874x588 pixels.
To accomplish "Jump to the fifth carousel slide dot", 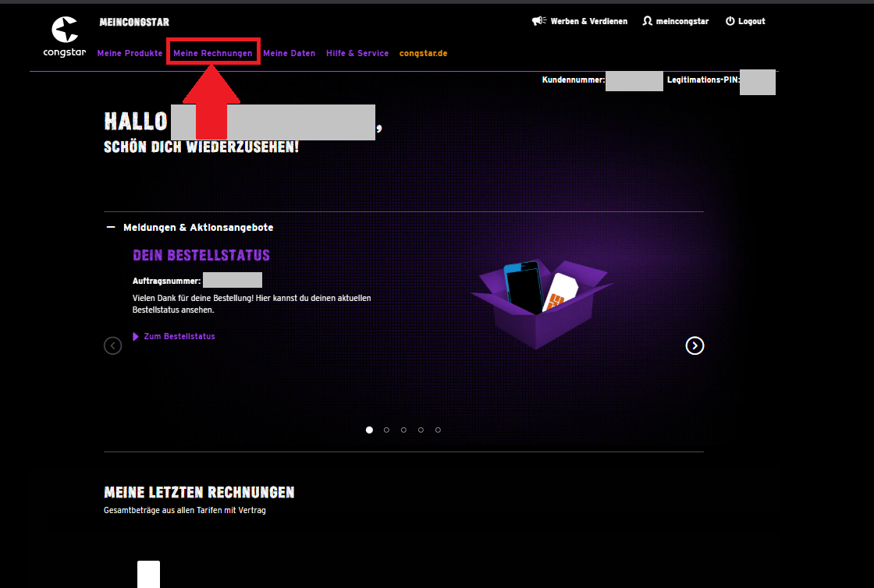I will [x=438, y=430].
